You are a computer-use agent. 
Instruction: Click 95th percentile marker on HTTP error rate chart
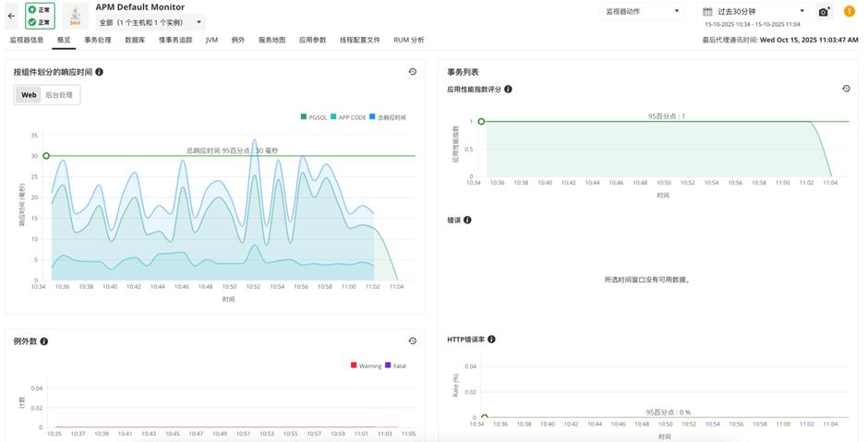tap(485, 418)
